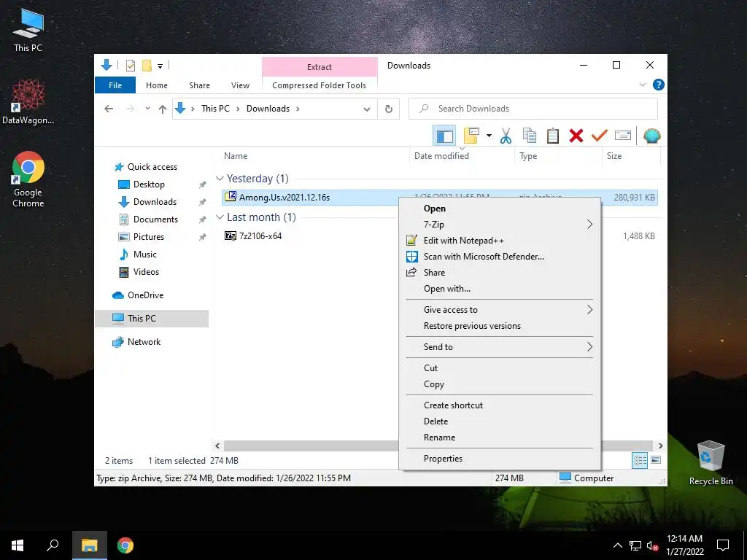Click the orange checkmark Properties icon
This screenshot has height=560, width=747.
pyautogui.click(x=600, y=136)
